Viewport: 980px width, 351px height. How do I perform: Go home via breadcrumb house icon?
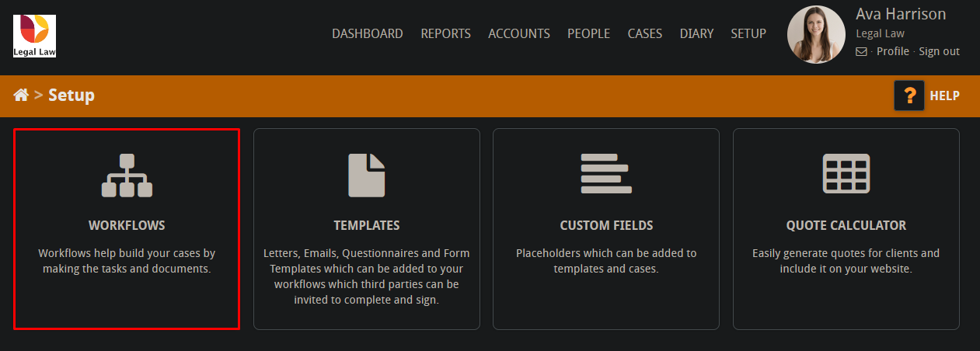coord(21,95)
